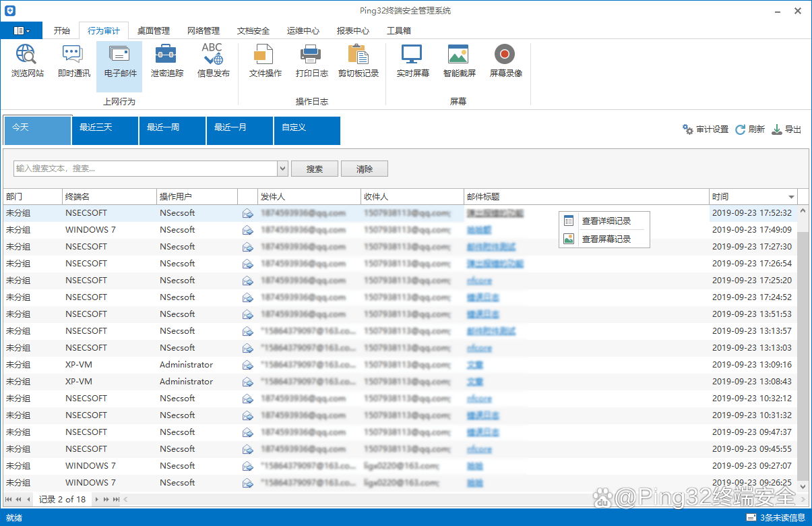Open the 即时通讯 instant messaging audit
812x526 pixels.
pos(73,61)
